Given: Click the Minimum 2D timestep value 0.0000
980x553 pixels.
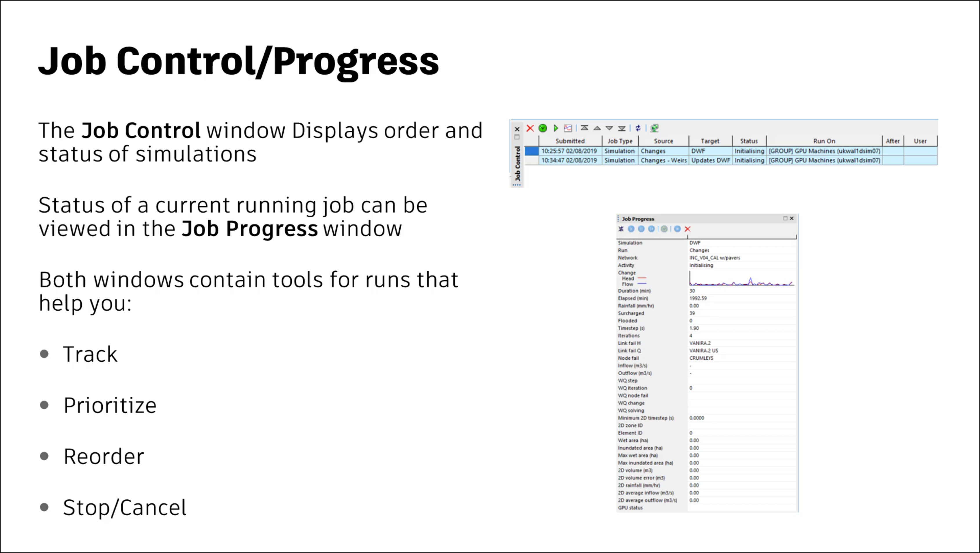Looking at the screenshot, I should 696,418.
